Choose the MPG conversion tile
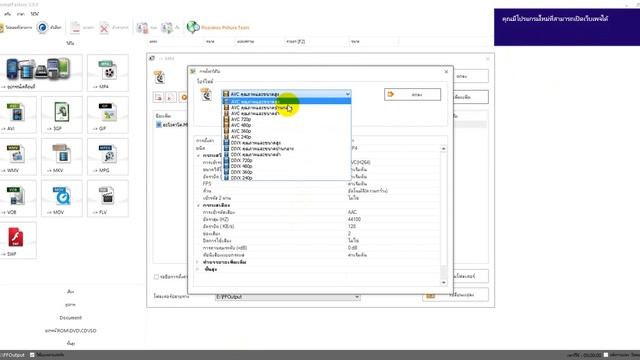This screenshot has height=360, width=640. coord(108,157)
